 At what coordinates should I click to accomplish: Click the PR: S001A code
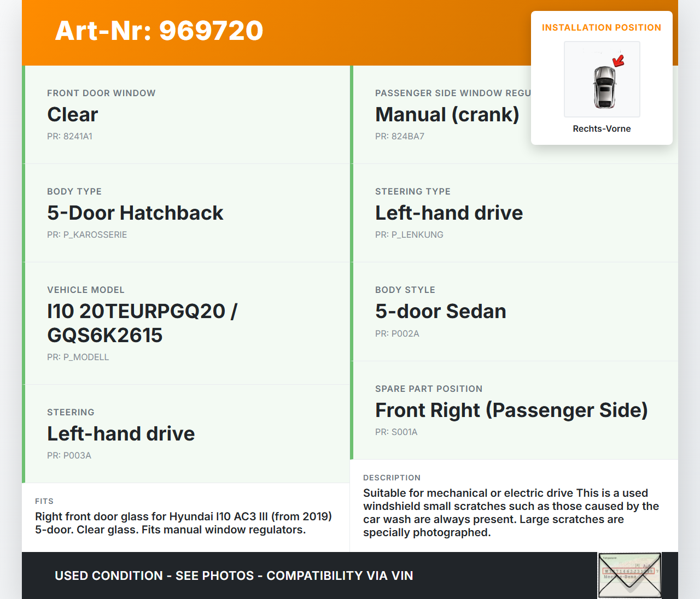[396, 432]
